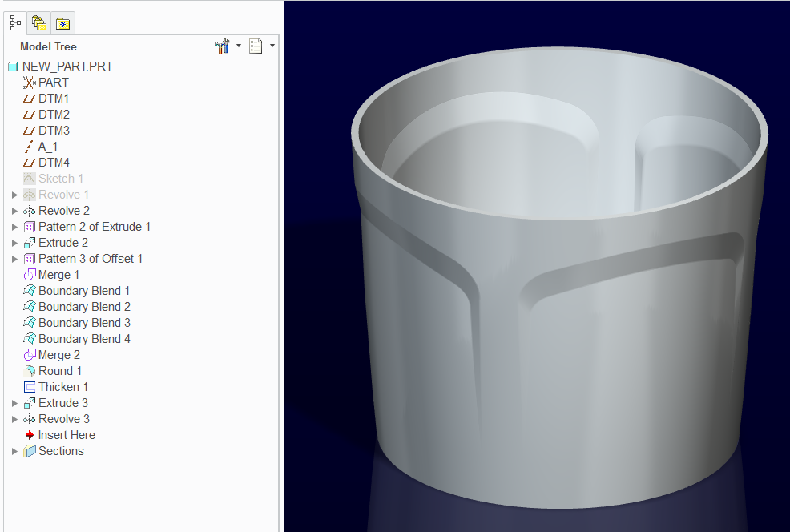
Task: Click the Pattern 2 of Extrude 1 icon
Action: point(29,226)
